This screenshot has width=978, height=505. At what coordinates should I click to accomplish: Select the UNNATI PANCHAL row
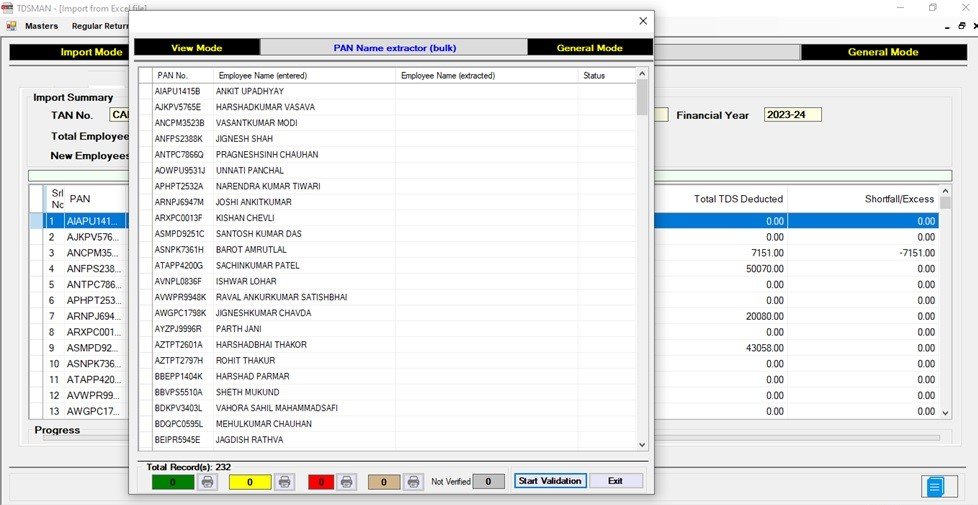click(x=387, y=170)
